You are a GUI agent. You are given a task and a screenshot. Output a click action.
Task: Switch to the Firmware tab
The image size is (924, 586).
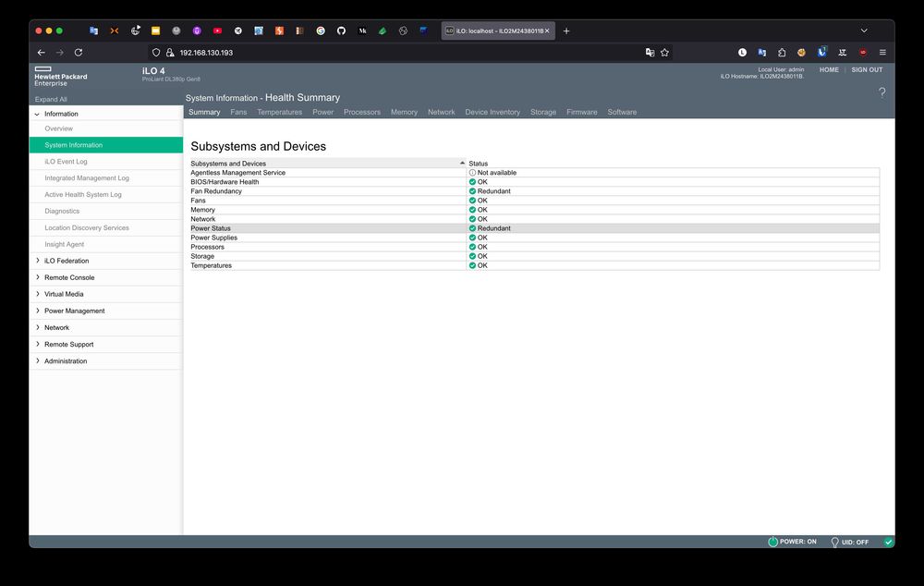point(582,112)
